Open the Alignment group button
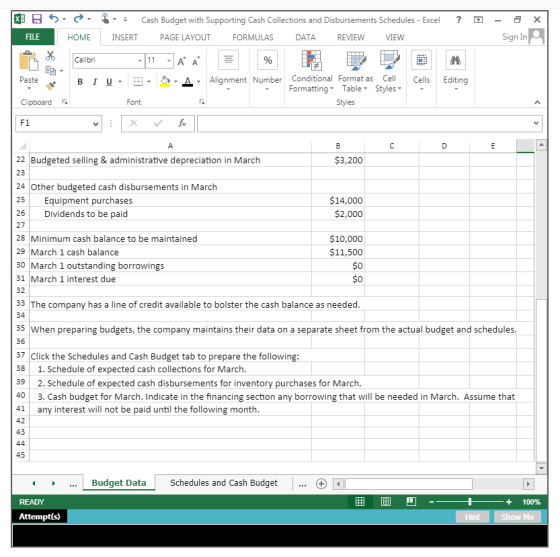Image resolution: width=560 pixels, height=557 pixels. (228, 70)
